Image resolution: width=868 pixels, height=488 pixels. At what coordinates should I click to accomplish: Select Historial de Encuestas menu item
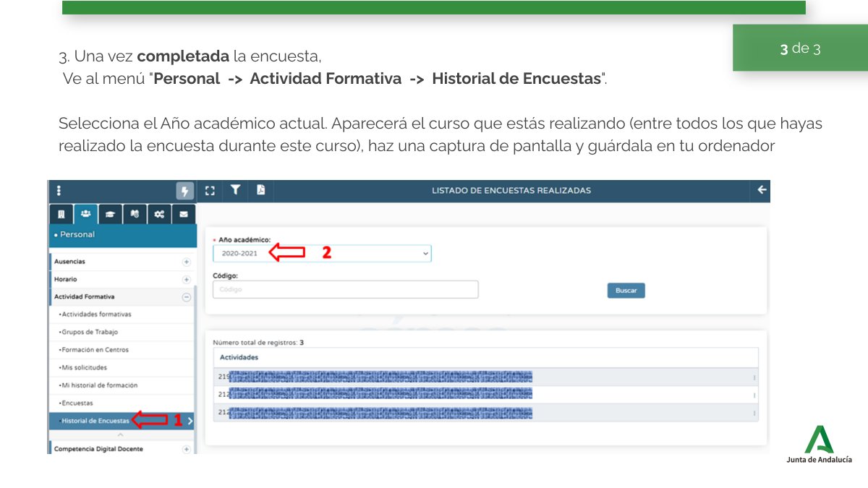coord(122,421)
